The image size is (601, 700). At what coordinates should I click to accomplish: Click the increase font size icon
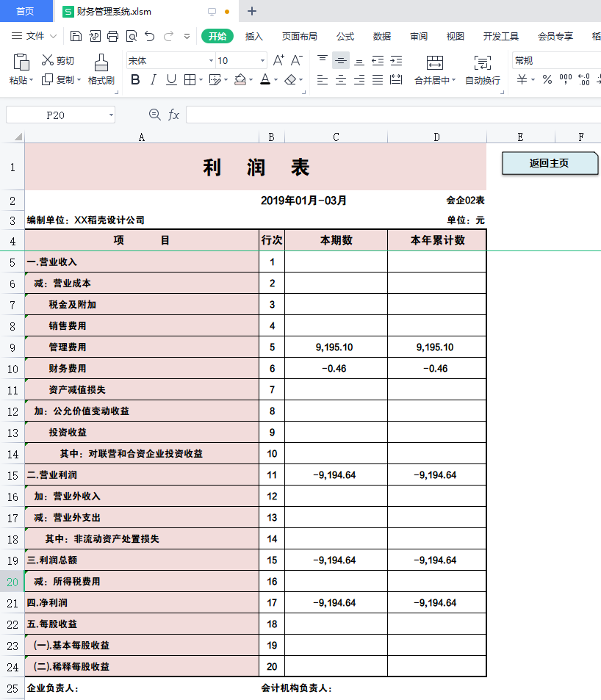tap(278, 59)
